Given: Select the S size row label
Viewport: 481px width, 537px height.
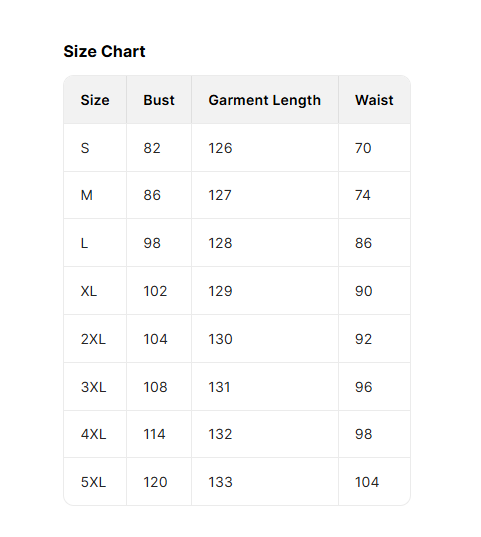Looking at the screenshot, I should pyautogui.click(x=85, y=148).
